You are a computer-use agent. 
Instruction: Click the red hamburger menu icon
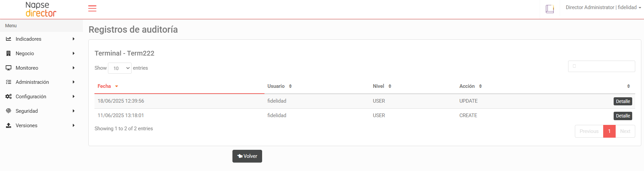[x=92, y=8]
